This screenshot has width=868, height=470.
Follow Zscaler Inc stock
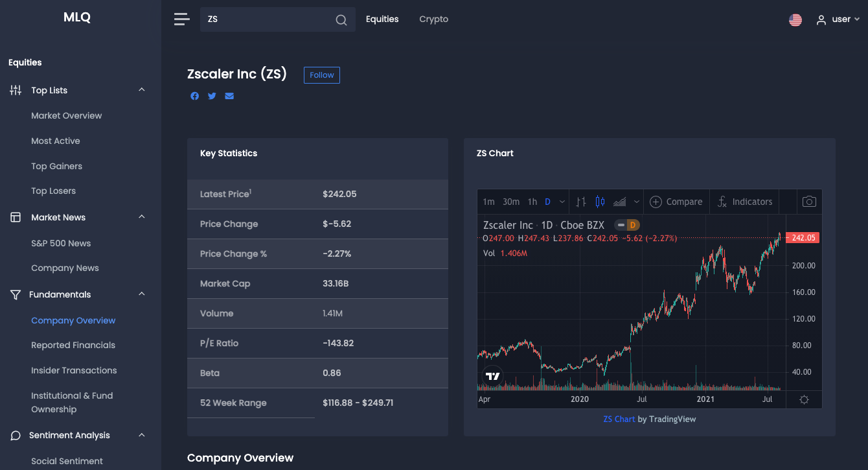point(322,75)
